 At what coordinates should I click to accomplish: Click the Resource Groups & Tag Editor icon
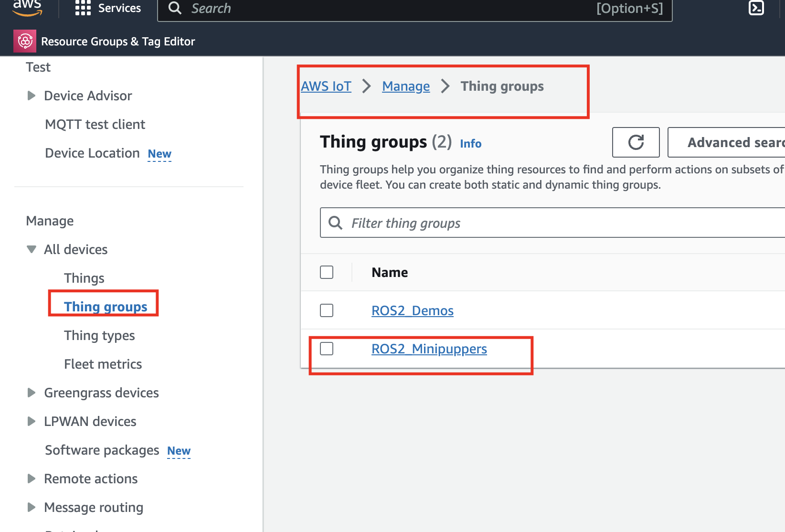[25, 42]
